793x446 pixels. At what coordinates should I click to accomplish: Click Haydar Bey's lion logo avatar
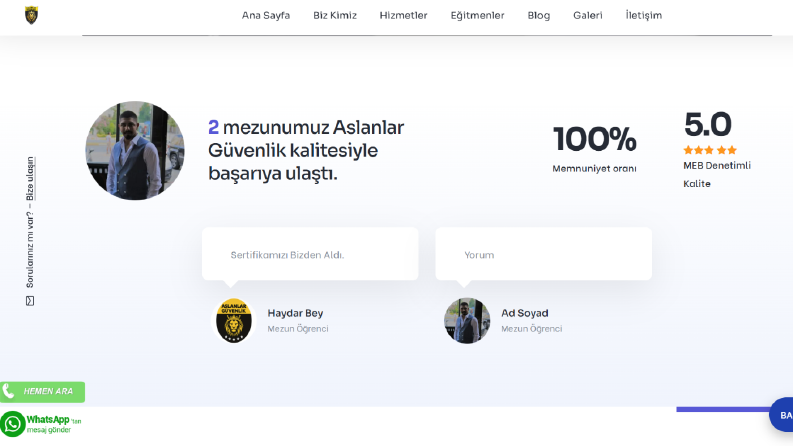(x=234, y=321)
